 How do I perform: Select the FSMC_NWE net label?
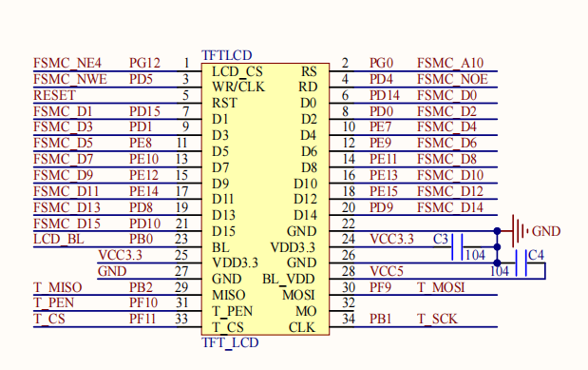(x=70, y=79)
